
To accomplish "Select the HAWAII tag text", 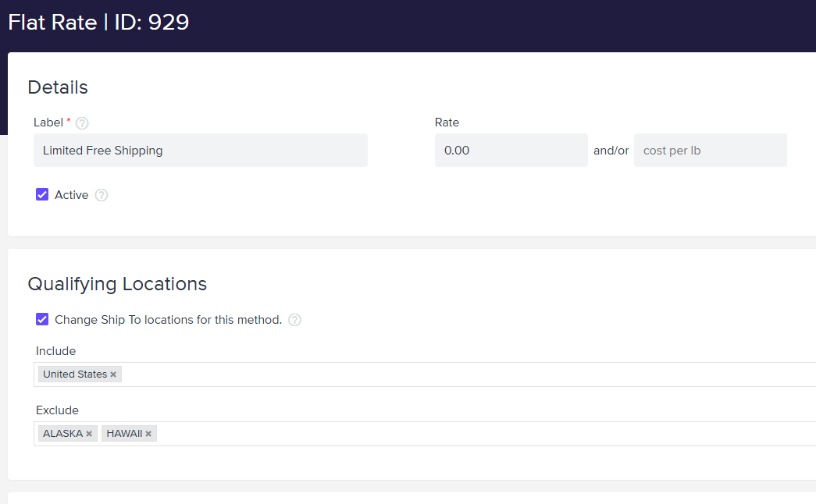I will [124, 434].
